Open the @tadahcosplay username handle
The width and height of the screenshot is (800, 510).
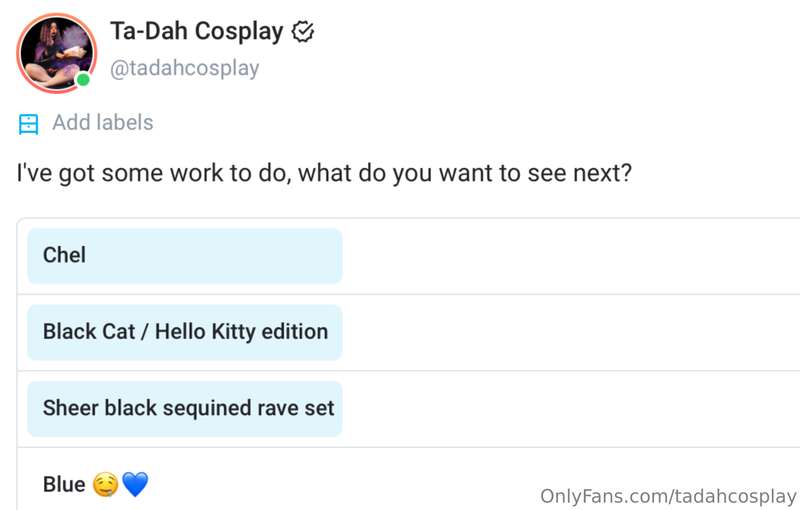185,68
